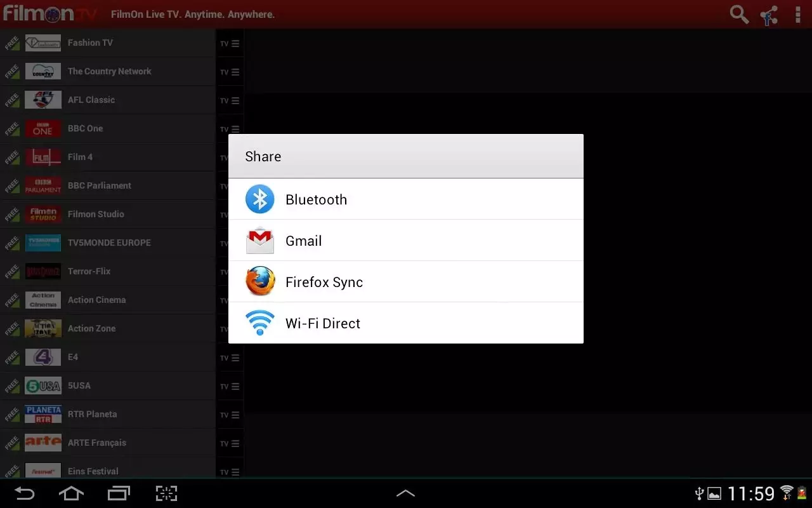
Task: Go back using the Android back button
Action: 25,493
